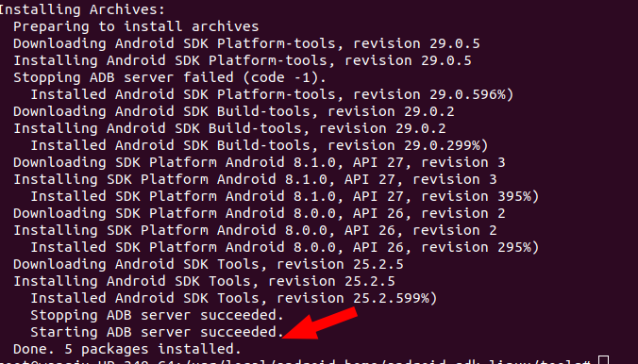Click "Done. 5 packages installed." line
Viewport: 638px width, 364px height.
pos(127,349)
